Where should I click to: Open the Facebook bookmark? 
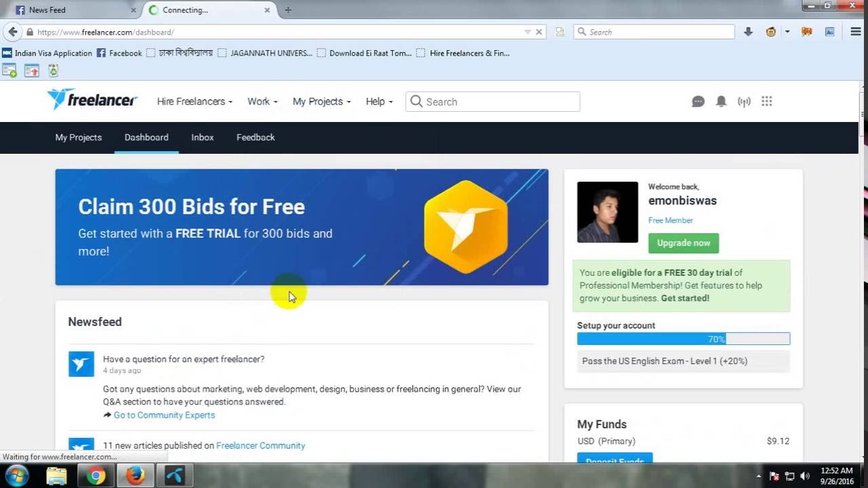[x=119, y=53]
